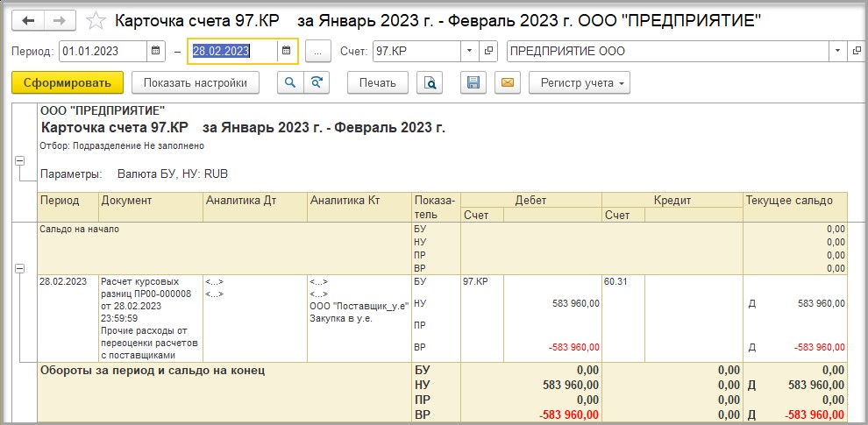Collapse the entries group below the header
The image size is (868, 425).
pos(20,268)
